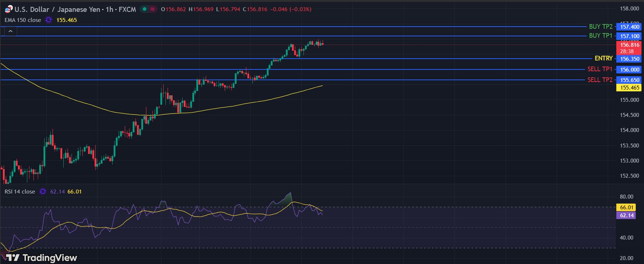Click the TradingView logo watermark

point(42,258)
